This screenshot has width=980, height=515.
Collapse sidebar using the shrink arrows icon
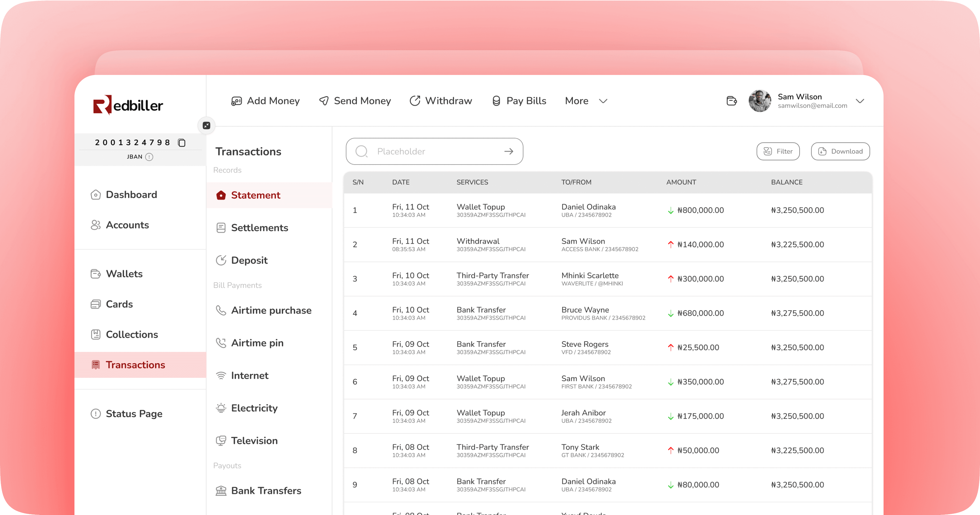(x=207, y=125)
